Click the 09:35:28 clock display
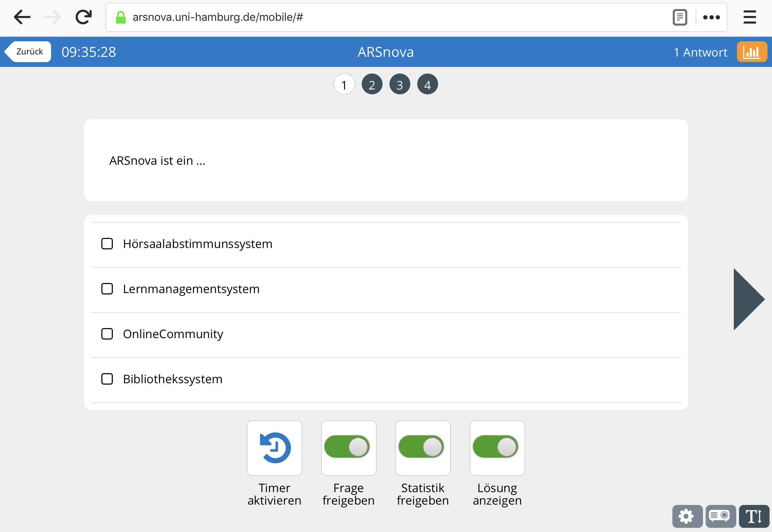Viewport: 772px width, 532px height. [89, 52]
